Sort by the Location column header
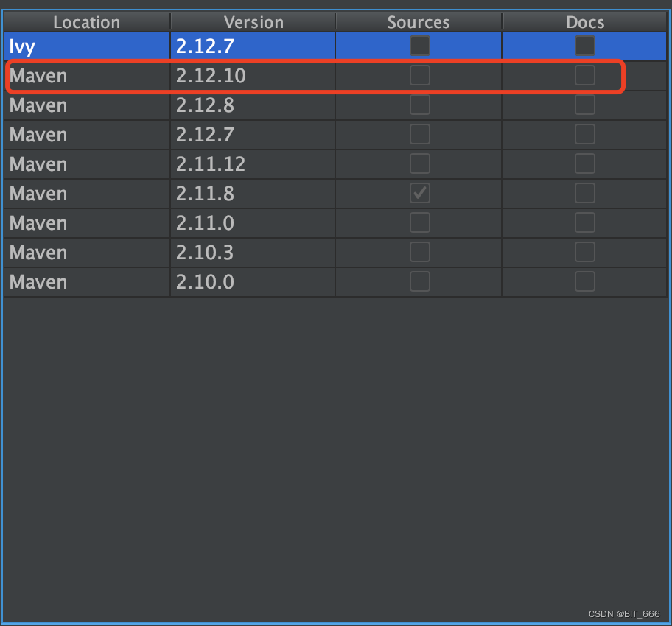672x626 pixels. [x=87, y=22]
